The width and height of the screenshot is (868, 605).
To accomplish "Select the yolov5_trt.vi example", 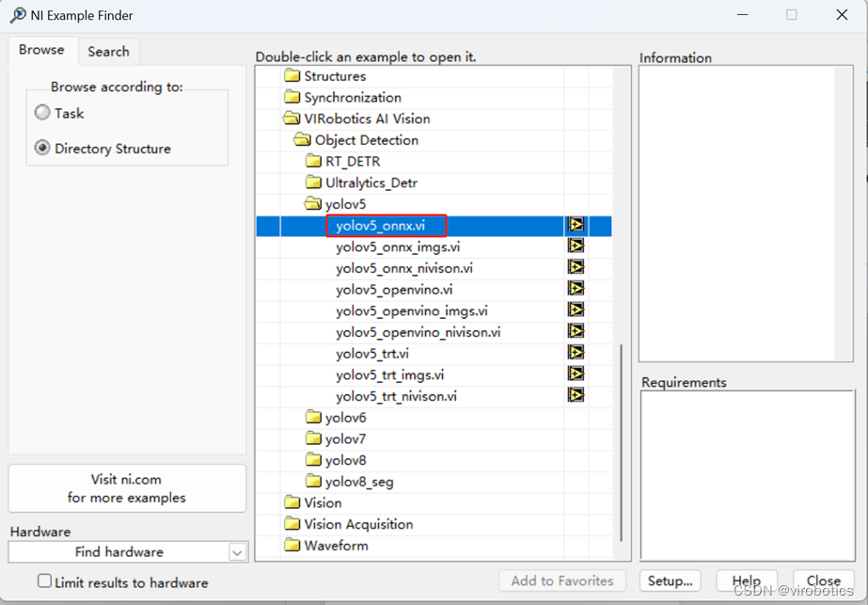I will (x=372, y=354).
